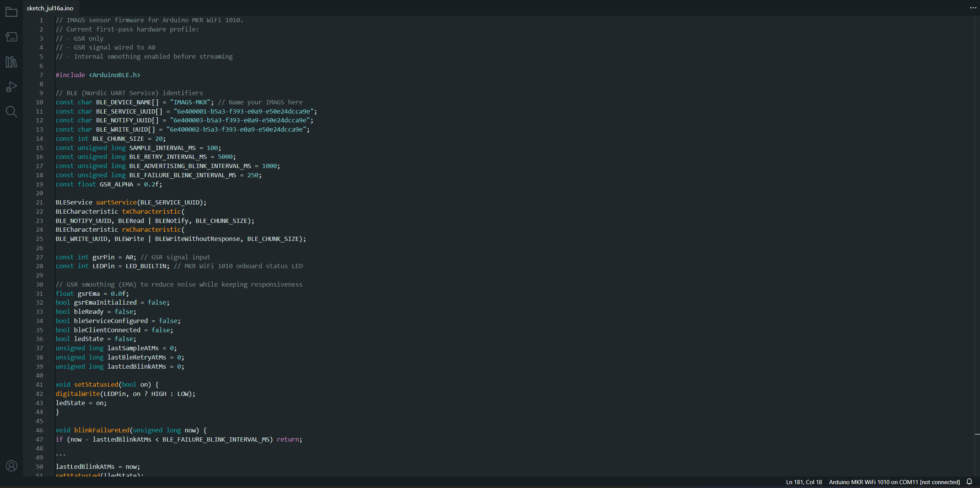Screen dimensions: 980x488
Task: Open the notifications bell in status bar
Action: tap(969, 482)
